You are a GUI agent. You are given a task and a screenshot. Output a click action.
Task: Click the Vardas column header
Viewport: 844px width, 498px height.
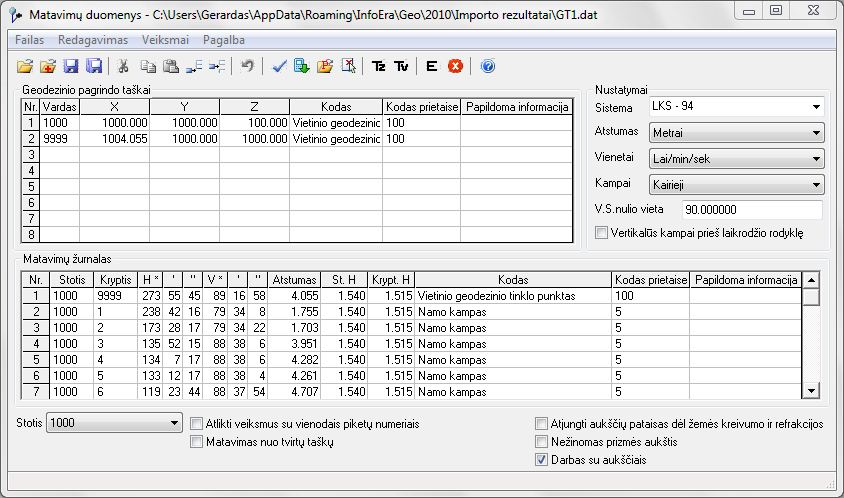pos(60,107)
